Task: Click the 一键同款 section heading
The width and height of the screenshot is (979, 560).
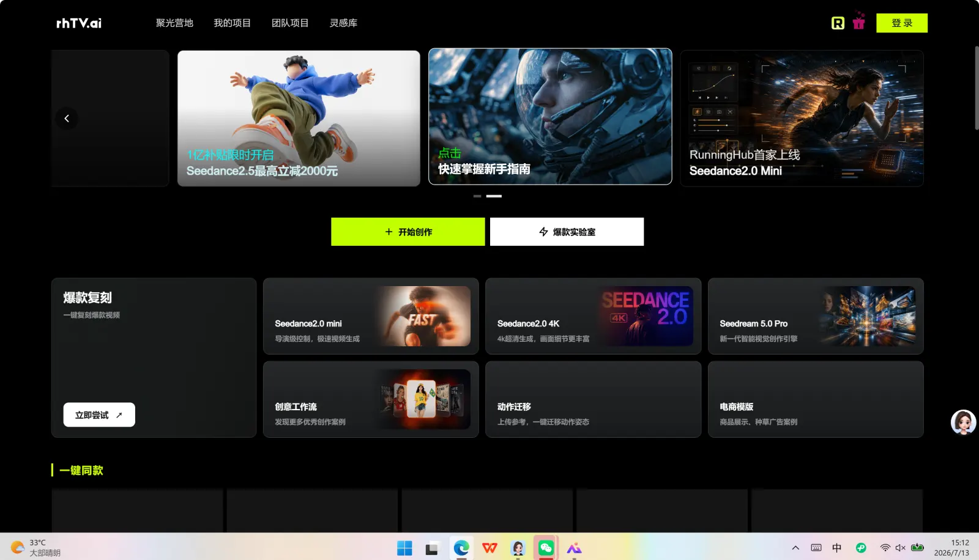Action: pyautogui.click(x=81, y=470)
